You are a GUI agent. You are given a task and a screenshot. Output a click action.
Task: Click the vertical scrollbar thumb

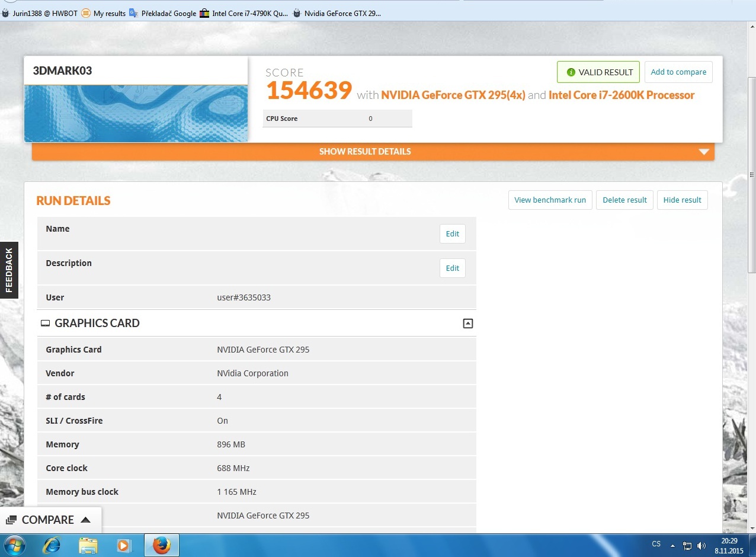point(752,175)
